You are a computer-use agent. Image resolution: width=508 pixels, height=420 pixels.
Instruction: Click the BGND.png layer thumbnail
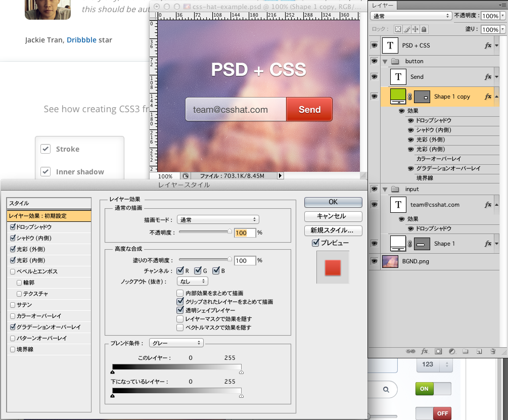coord(390,261)
